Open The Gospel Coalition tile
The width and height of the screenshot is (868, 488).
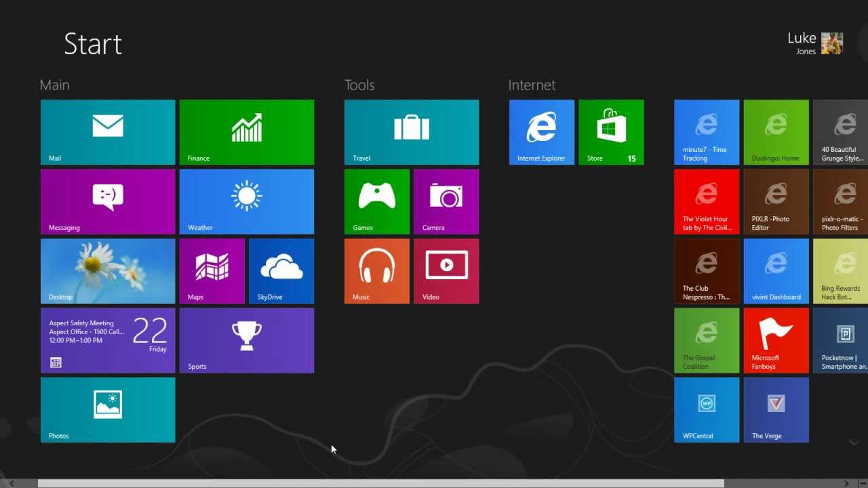(x=707, y=340)
